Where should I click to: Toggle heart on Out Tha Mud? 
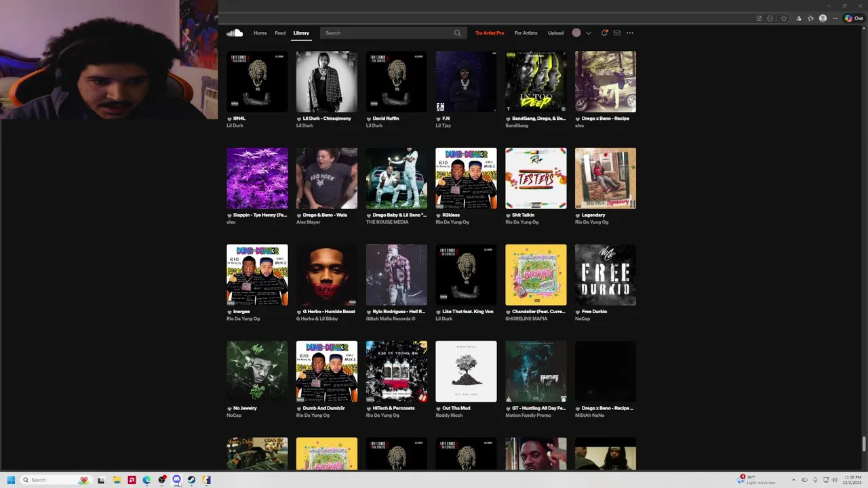(438, 409)
